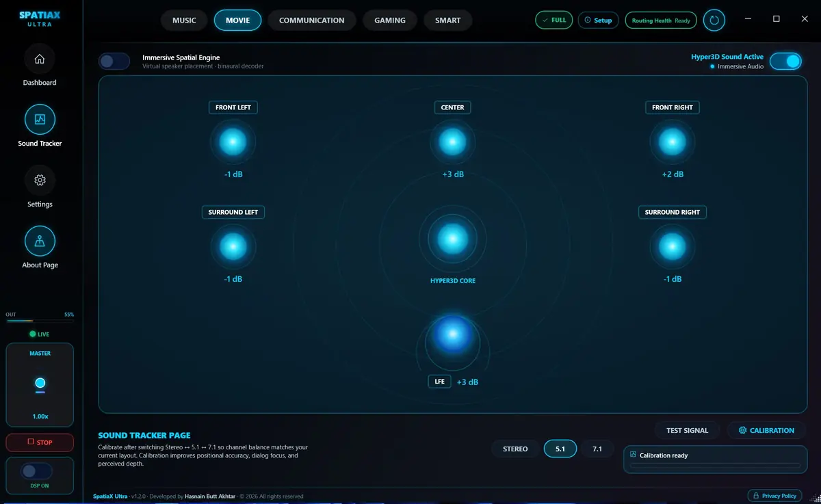This screenshot has height=504, width=821.
Task: Click the Immersive Audio indicator text
Action: coord(740,66)
